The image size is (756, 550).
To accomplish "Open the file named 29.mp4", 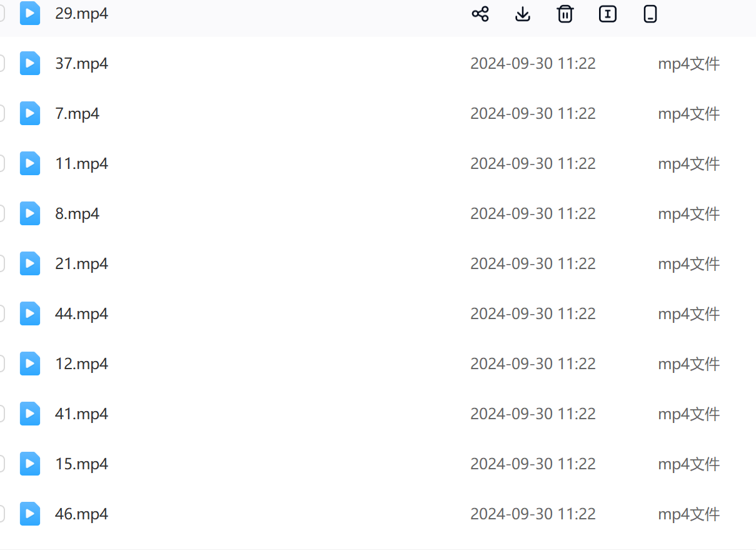I will click(x=81, y=14).
